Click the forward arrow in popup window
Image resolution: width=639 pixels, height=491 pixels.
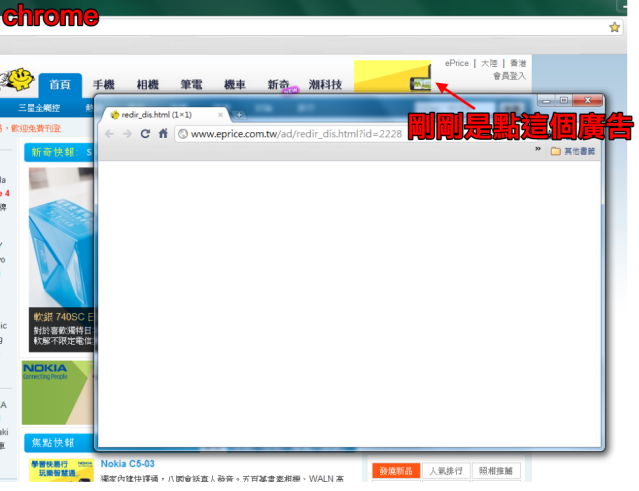pos(127,134)
